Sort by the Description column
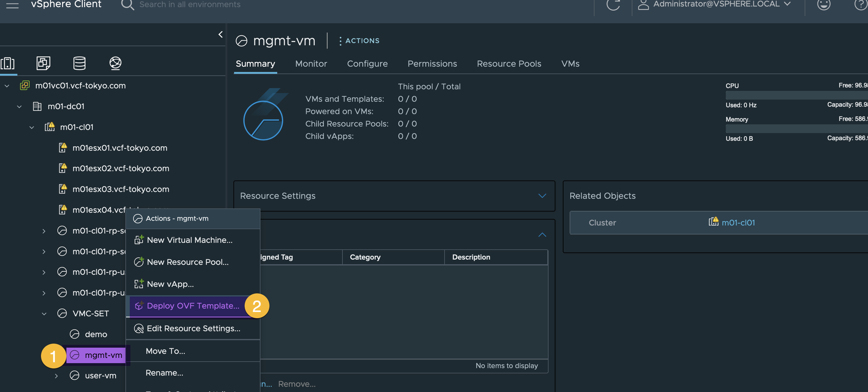This screenshot has height=392, width=868. [x=471, y=257]
